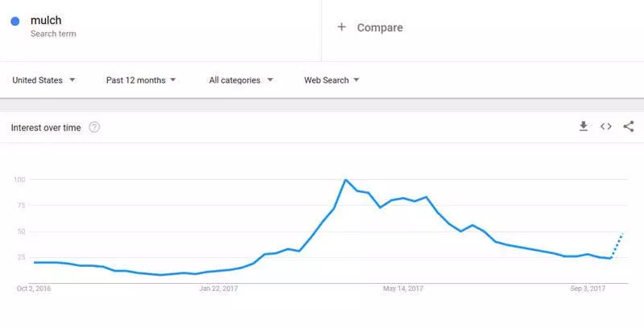644x328 pixels.
Task: Click the dotted forecast segment of the line
Action: [x=617, y=245]
